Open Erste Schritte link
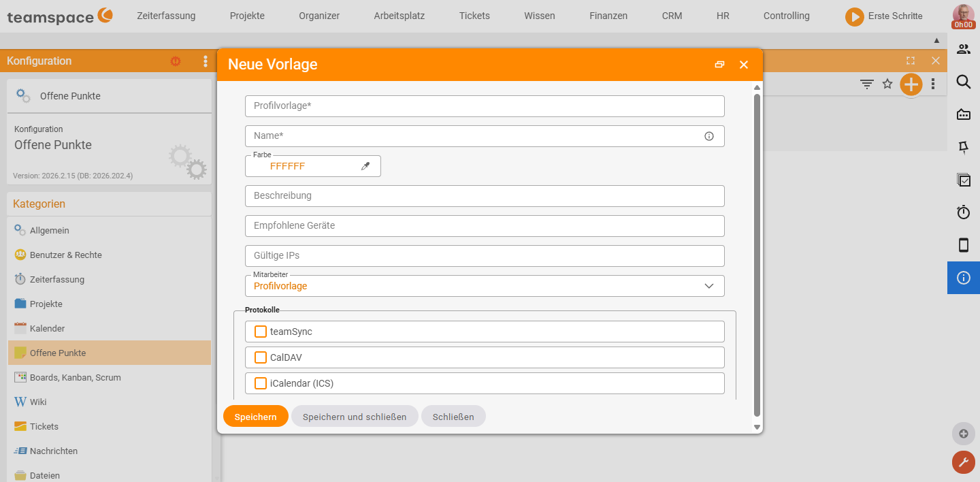The height and width of the screenshot is (482, 980). coord(895,16)
